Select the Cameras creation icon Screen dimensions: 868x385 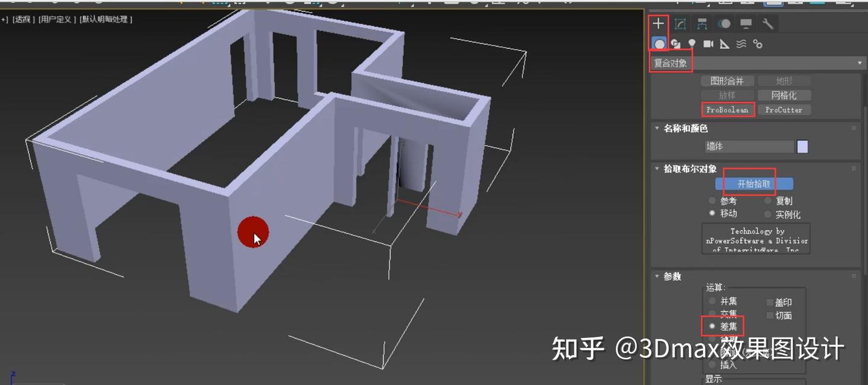click(x=709, y=44)
